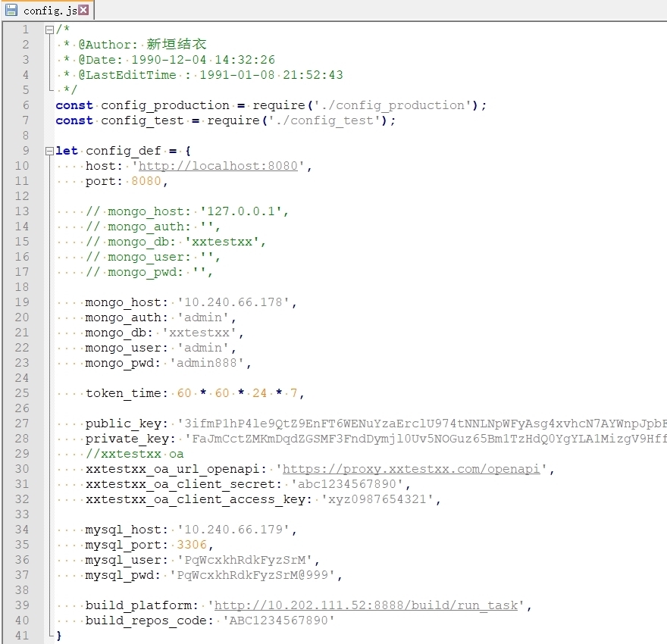The height and width of the screenshot is (644, 667).
Task: Click line number 41 in the margin
Action: 22,636
